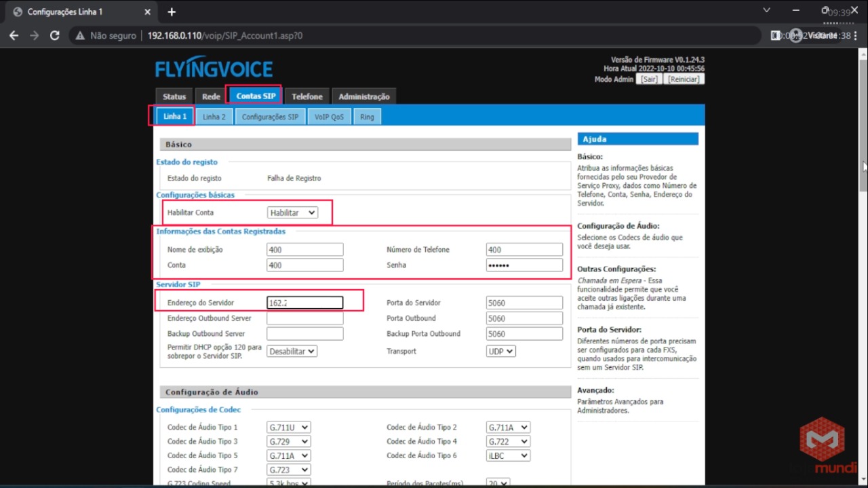Open the Status tab
This screenshot has height=488, width=868.
[174, 96]
